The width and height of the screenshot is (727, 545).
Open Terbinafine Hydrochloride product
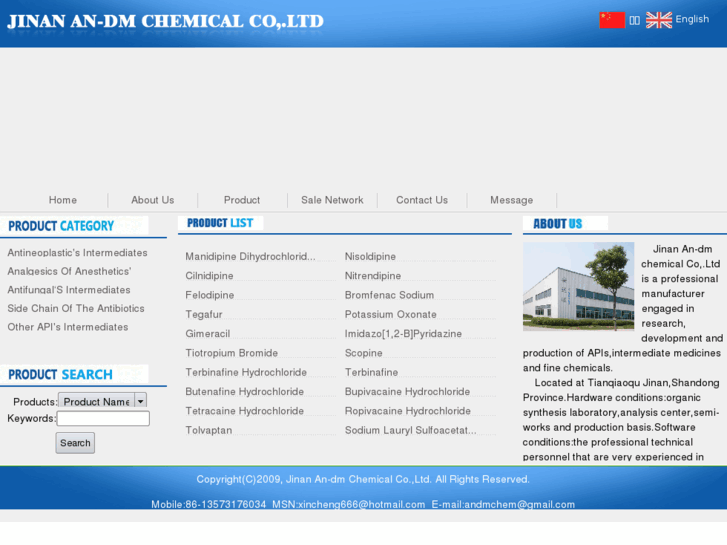click(x=246, y=372)
